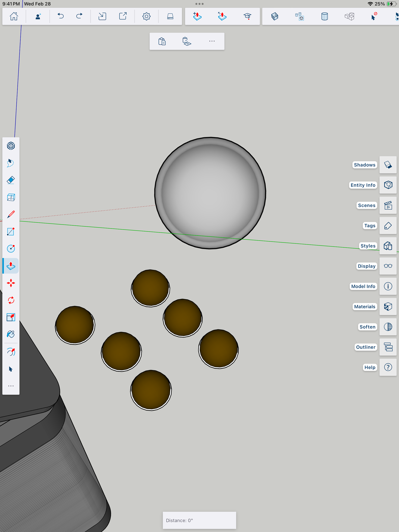The height and width of the screenshot is (532, 399).
Task: Select the Move tool
Action: pos(11,283)
